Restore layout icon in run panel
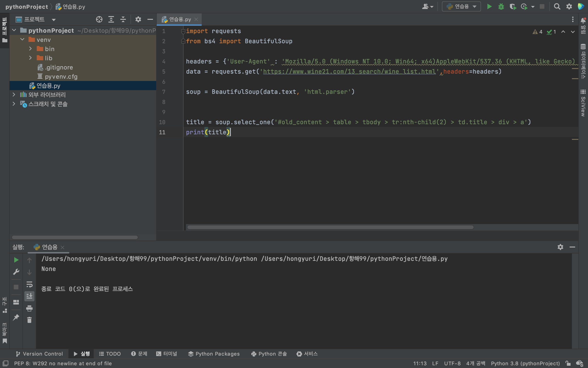The height and width of the screenshot is (368, 588). (16, 302)
